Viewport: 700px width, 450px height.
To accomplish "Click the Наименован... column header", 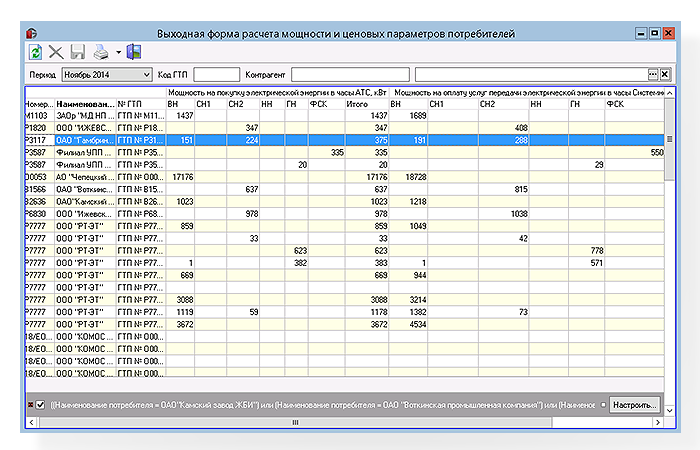I will point(85,104).
